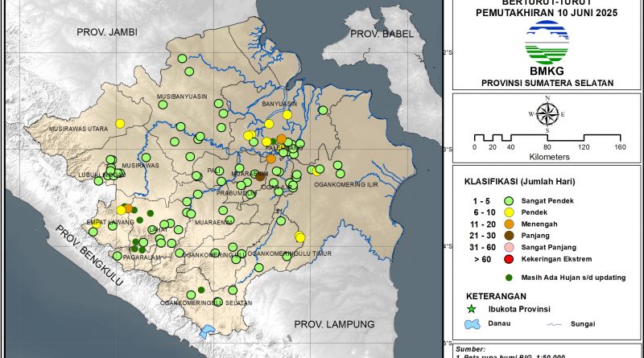
Task: Click the blue Danau lake symbol in legend
Action: pyautogui.click(x=473, y=324)
